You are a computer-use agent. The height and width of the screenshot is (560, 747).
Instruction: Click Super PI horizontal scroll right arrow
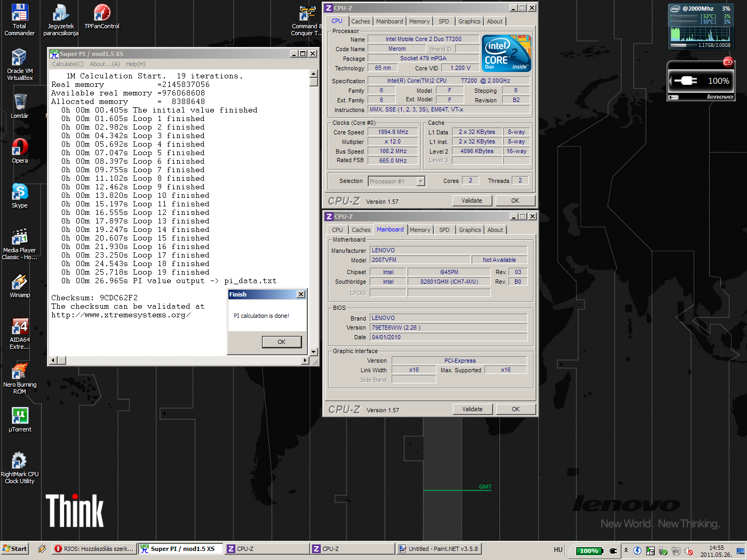pyautogui.click(x=305, y=361)
